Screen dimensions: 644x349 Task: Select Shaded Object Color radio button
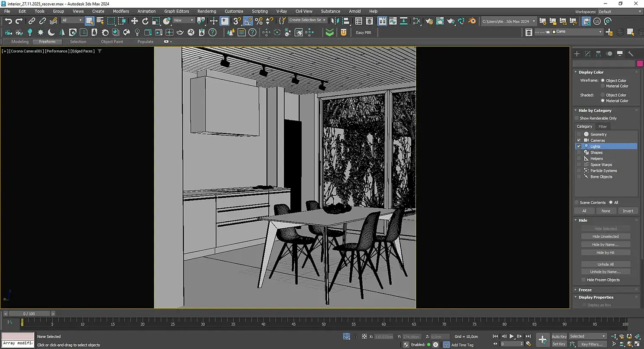pyautogui.click(x=603, y=95)
